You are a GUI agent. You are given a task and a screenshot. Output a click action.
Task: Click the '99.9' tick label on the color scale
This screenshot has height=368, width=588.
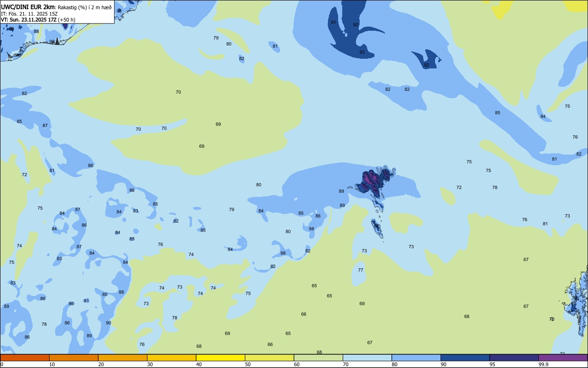544,364
